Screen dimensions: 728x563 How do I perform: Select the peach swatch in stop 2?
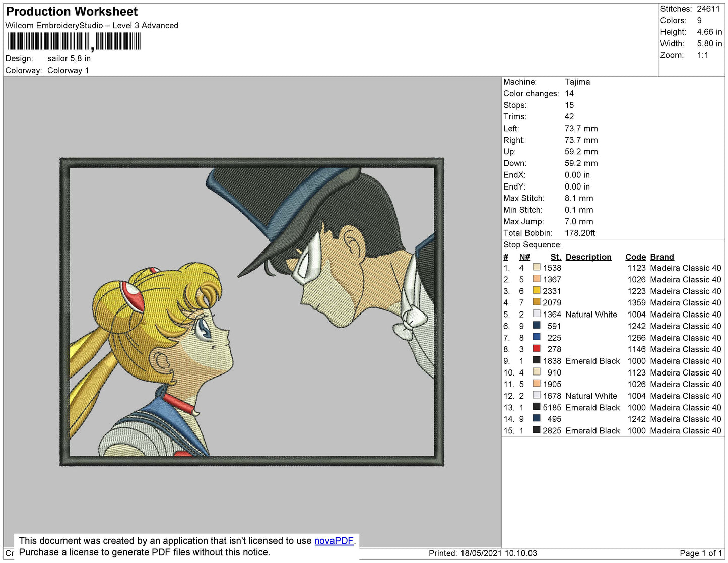537,279
